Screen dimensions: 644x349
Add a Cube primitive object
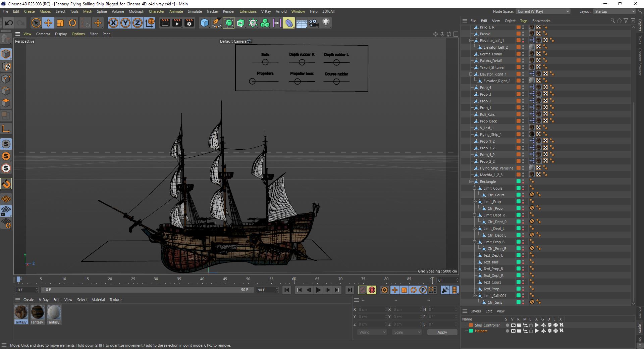(204, 23)
